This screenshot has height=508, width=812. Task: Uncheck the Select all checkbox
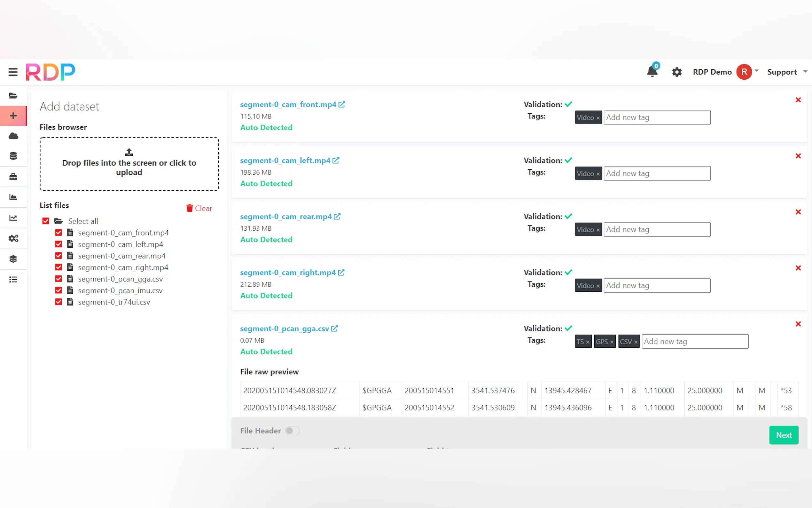click(x=46, y=221)
